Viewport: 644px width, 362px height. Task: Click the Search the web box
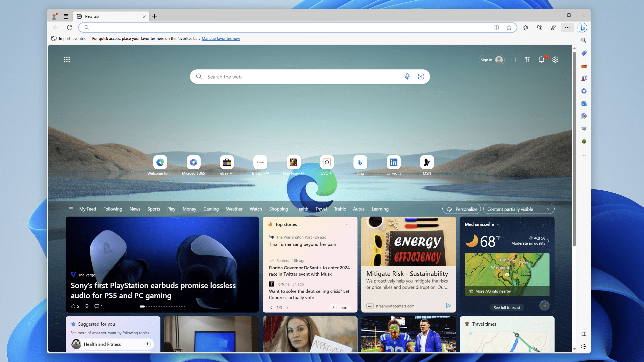click(310, 76)
